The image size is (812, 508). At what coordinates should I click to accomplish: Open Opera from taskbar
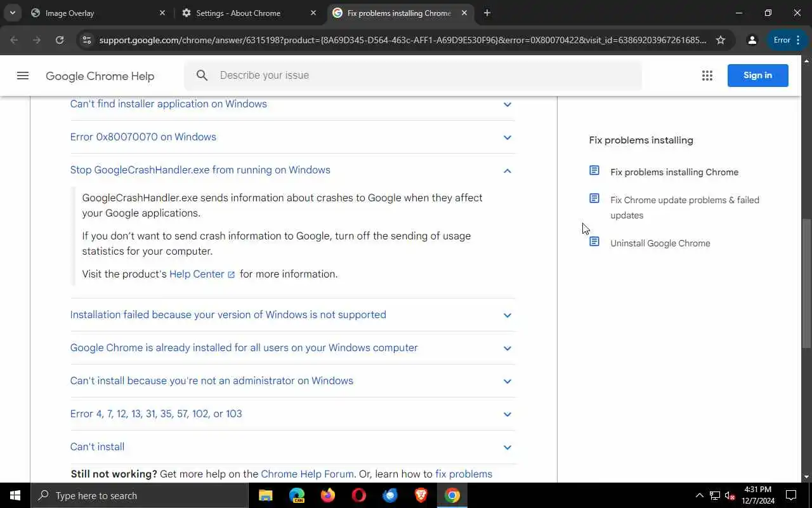pyautogui.click(x=359, y=495)
